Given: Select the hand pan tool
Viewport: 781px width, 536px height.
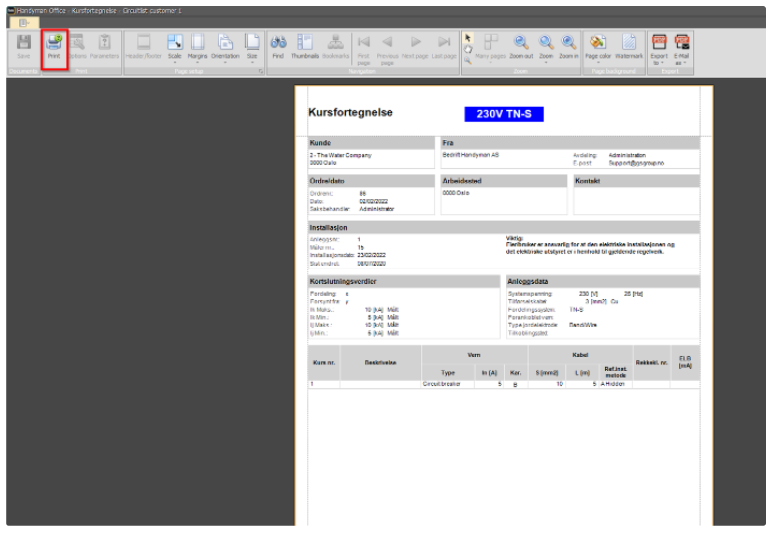Looking at the screenshot, I should (468, 49).
